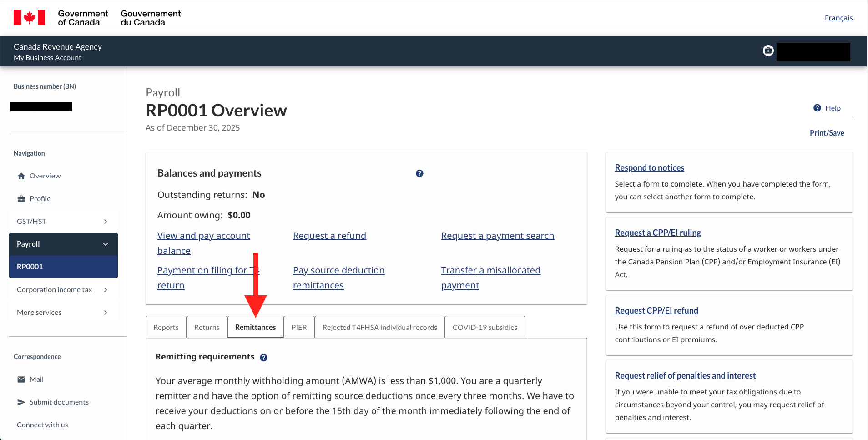Image resolution: width=868 pixels, height=440 pixels.
Task: Click the Help text link
Action: (833, 108)
